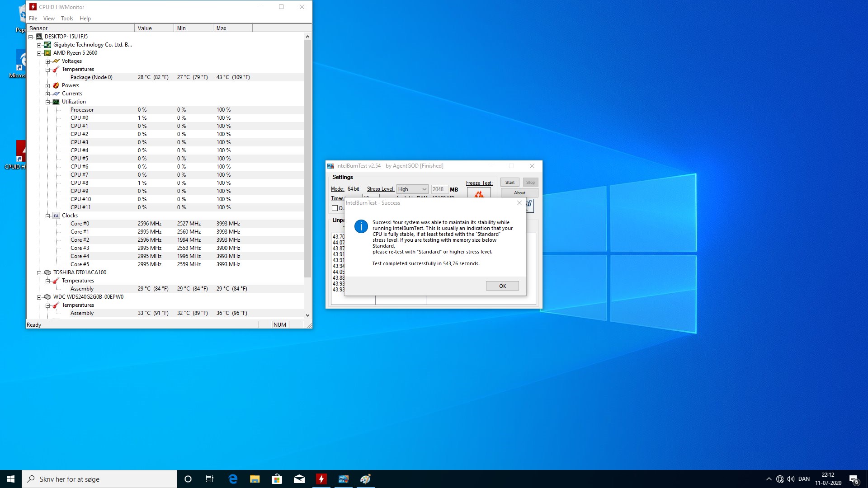
Task: Click OK in the IntelBurnTest Success dialog
Action: pyautogui.click(x=502, y=286)
